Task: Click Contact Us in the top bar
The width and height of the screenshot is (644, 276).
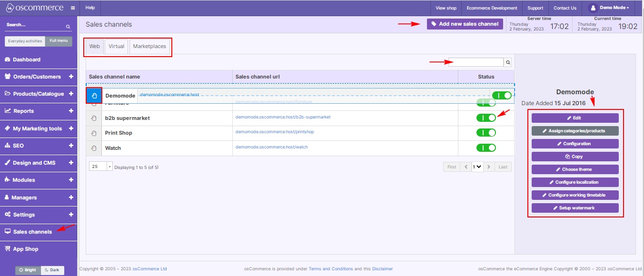Action: pyautogui.click(x=565, y=8)
